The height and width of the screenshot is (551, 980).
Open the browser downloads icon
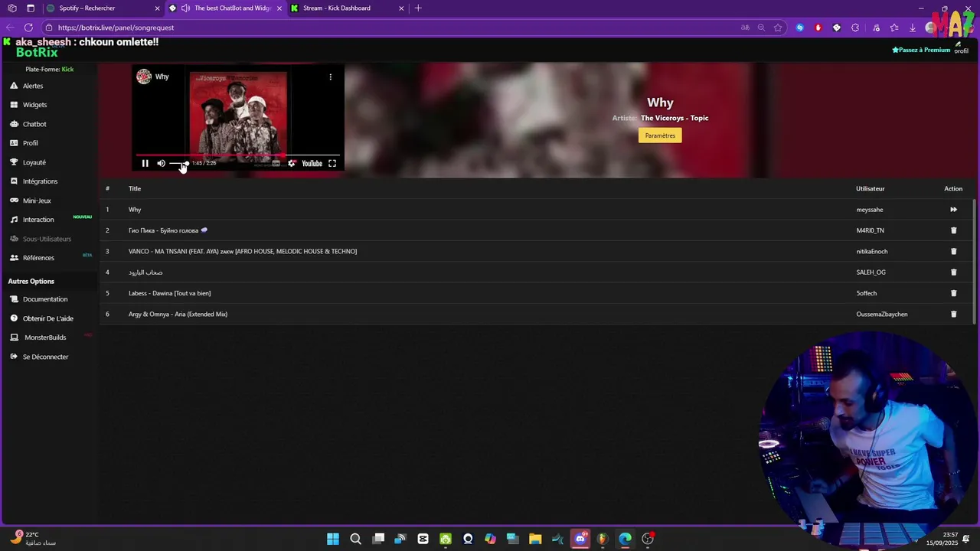913,28
